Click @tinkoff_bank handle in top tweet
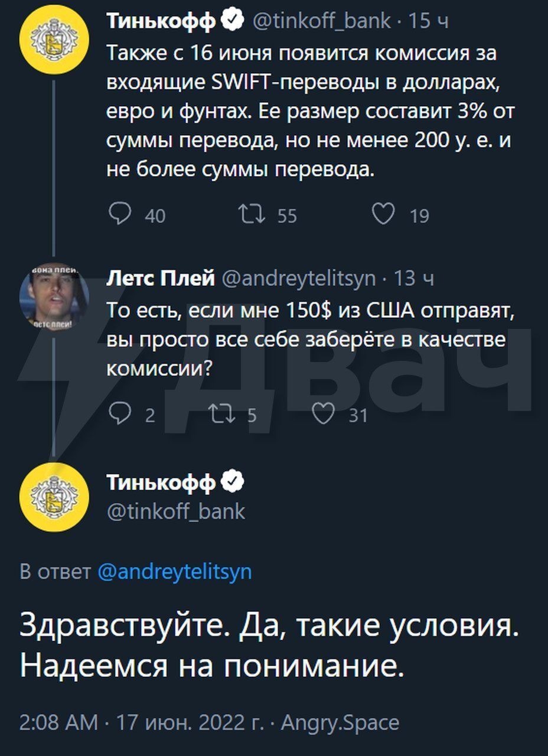 321,21
